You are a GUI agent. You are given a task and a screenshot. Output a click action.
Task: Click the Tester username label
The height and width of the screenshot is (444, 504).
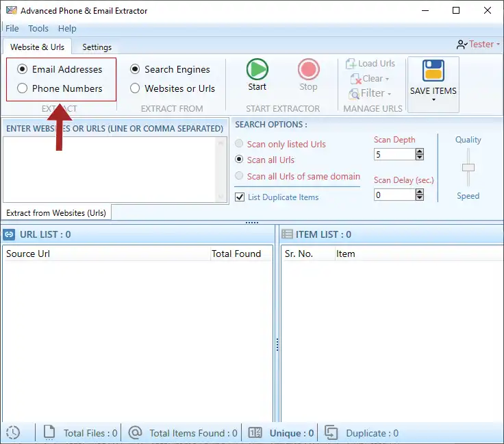[x=481, y=44]
